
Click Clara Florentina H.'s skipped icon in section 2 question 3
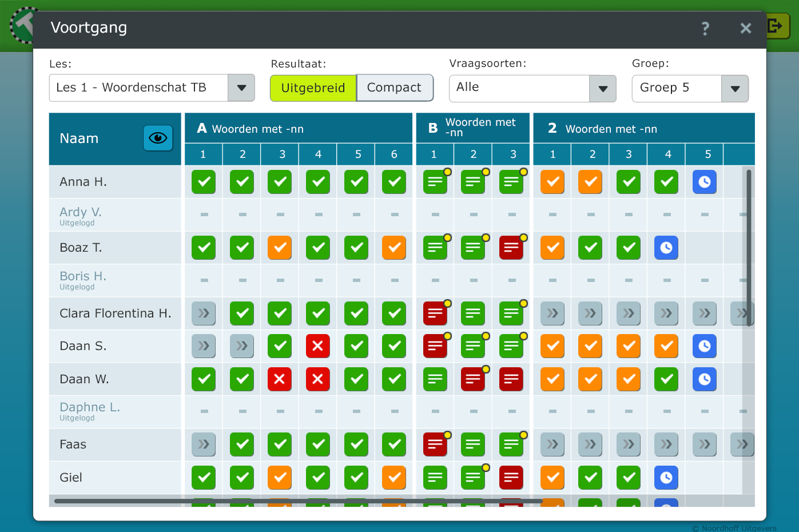pyautogui.click(x=629, y=313)
